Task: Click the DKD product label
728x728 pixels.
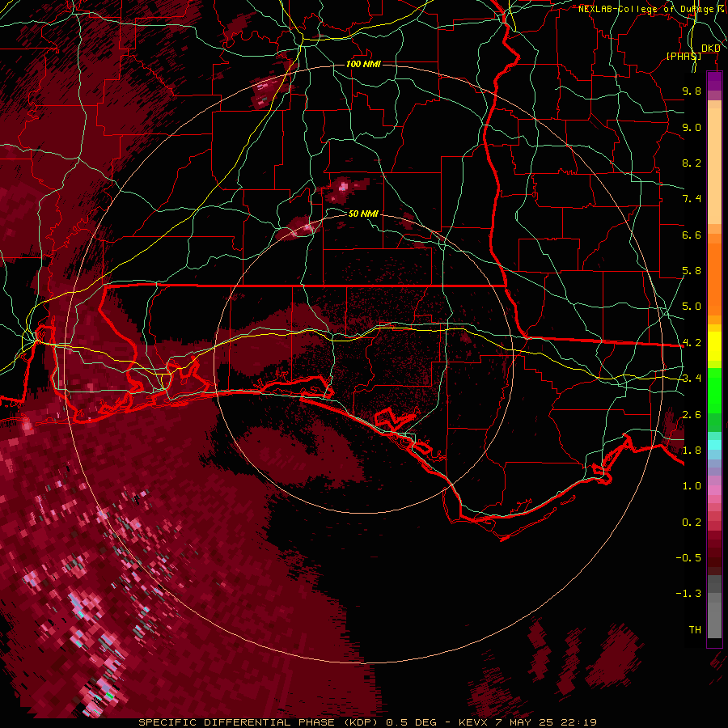Action: [x=710, y=49]
